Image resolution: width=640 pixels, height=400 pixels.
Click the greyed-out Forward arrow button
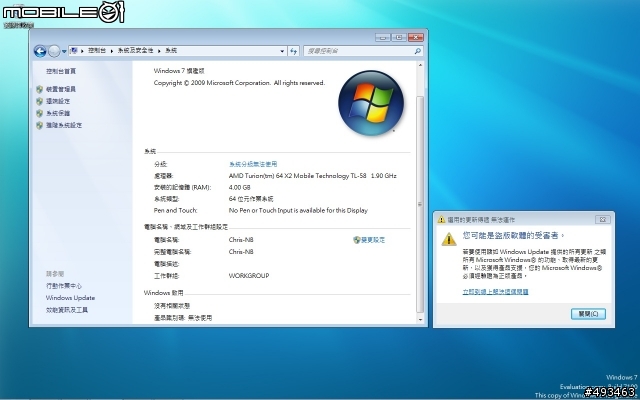54,51
